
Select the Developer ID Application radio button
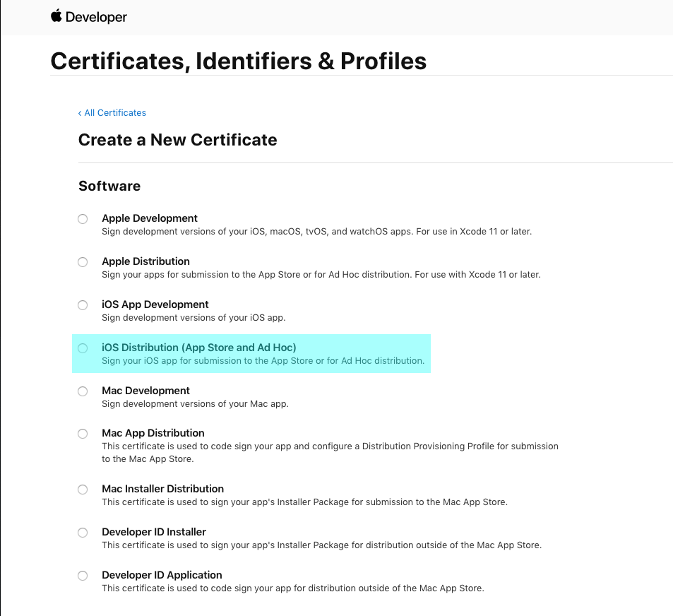[x=83, y=576]
